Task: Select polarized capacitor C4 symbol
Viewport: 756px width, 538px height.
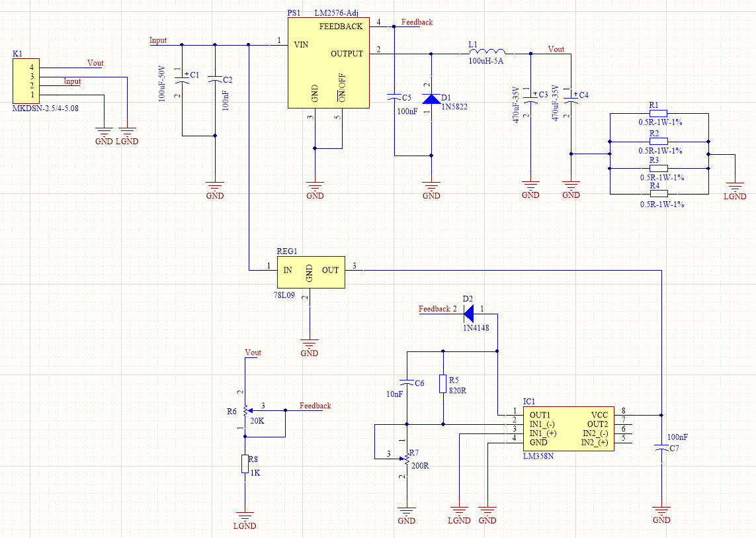Action: click(x=571, y=97)
